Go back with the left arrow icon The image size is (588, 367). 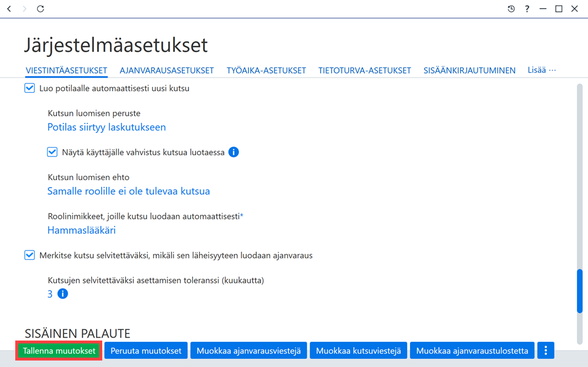coord(9,9)
